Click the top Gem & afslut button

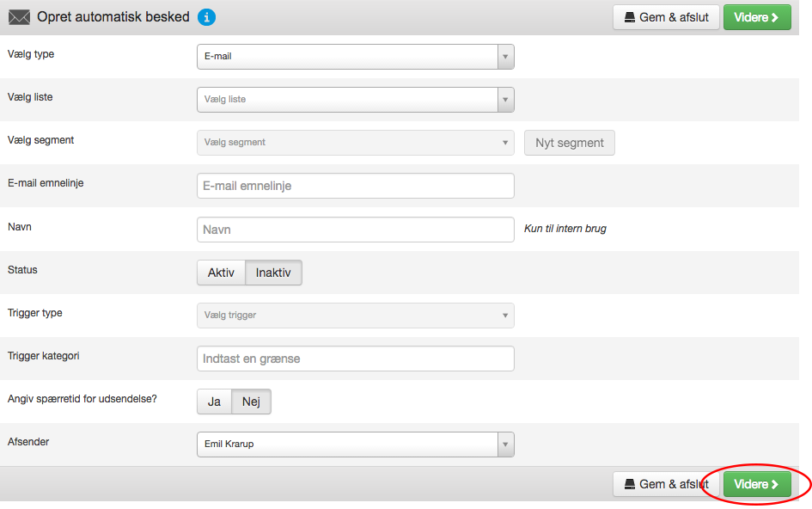666,17
